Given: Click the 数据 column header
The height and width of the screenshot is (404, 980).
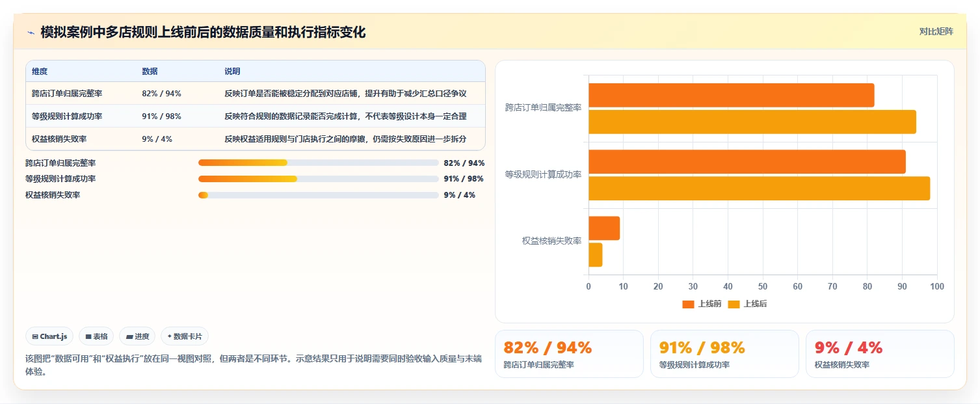Looking at the screenshot, I should click(x=150, y=72).
